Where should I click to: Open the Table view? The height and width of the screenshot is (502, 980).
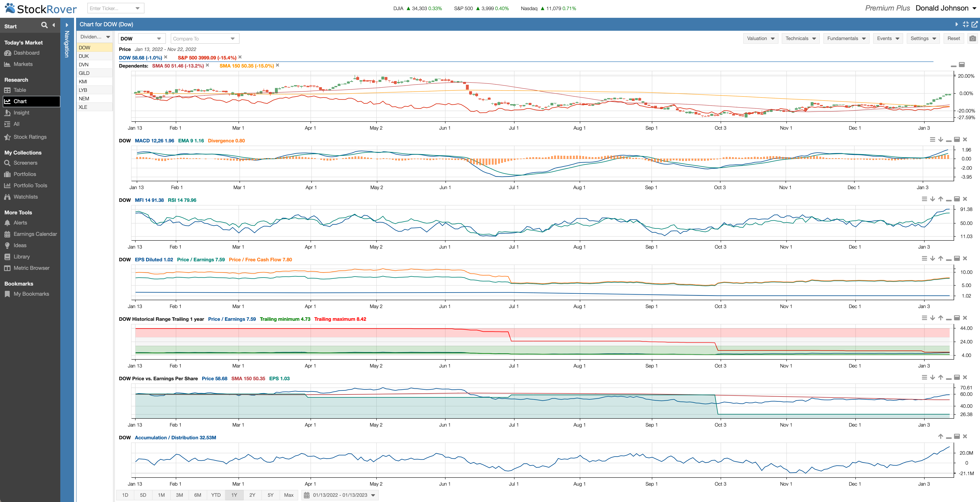click(20, 90)
